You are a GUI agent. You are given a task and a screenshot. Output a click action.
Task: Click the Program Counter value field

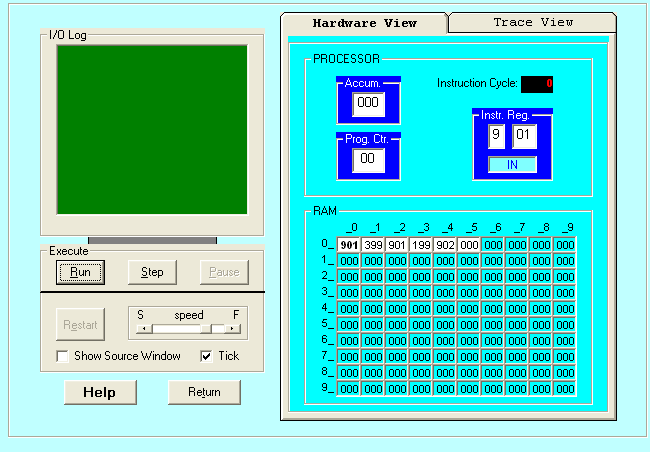click(368, 158)
